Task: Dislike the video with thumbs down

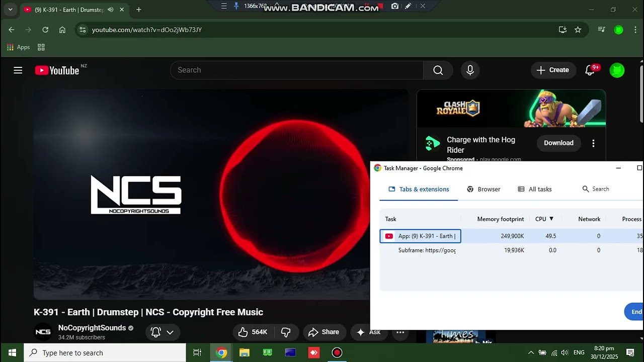Action: click(286, 332)
